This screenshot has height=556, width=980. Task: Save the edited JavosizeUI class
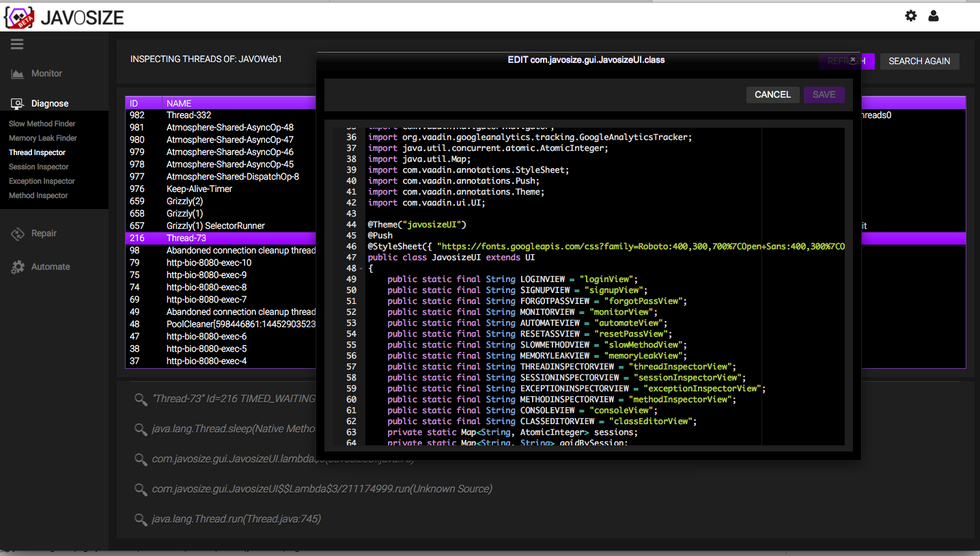[824, 95]
